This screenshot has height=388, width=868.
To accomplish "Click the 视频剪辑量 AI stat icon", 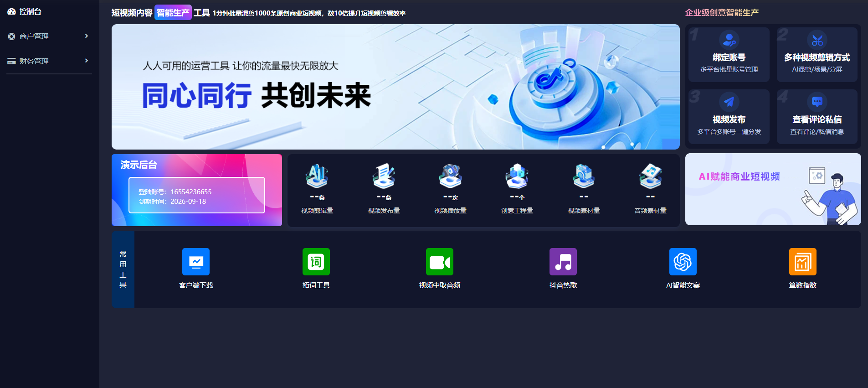I will tap(317, 176).
